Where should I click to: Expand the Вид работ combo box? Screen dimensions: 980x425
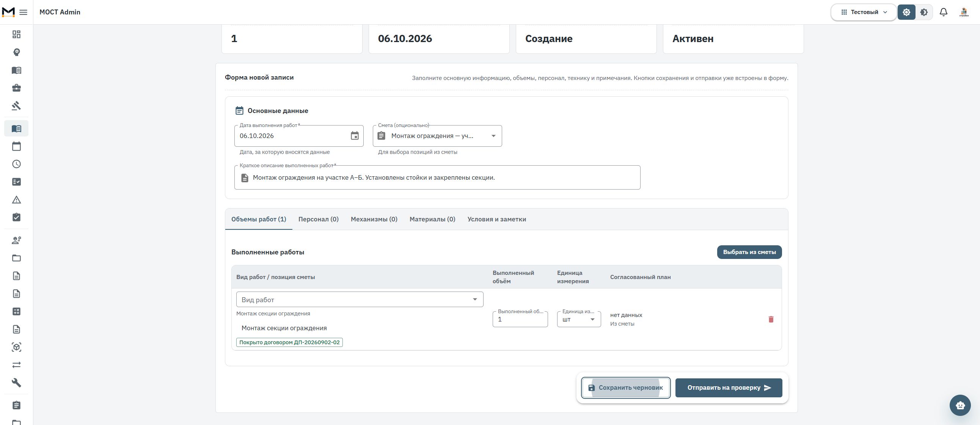pyautogui.click(x=360, y=300)
